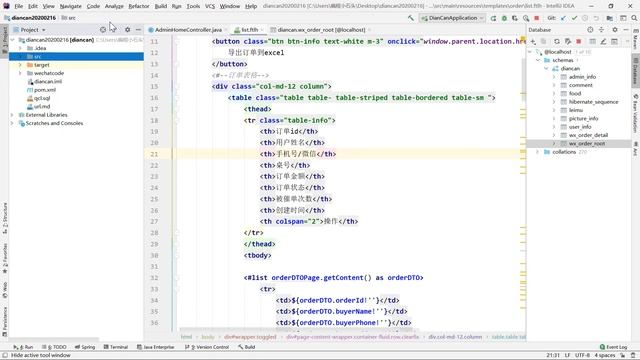Open the Refactor menu
The width and height of the screenshot is (640, 360).
[139, 6]
